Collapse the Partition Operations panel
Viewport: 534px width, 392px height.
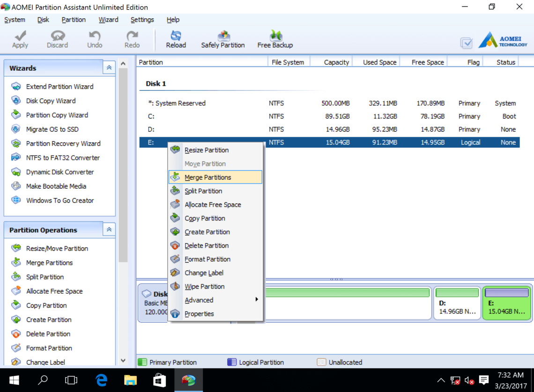[109, 230]
